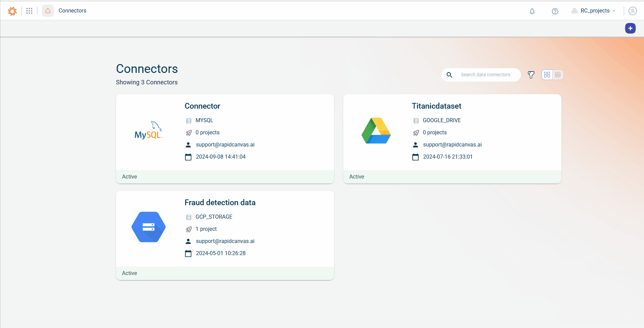Open the connector filter funnel
644x328 pixels.
(531, 75)
